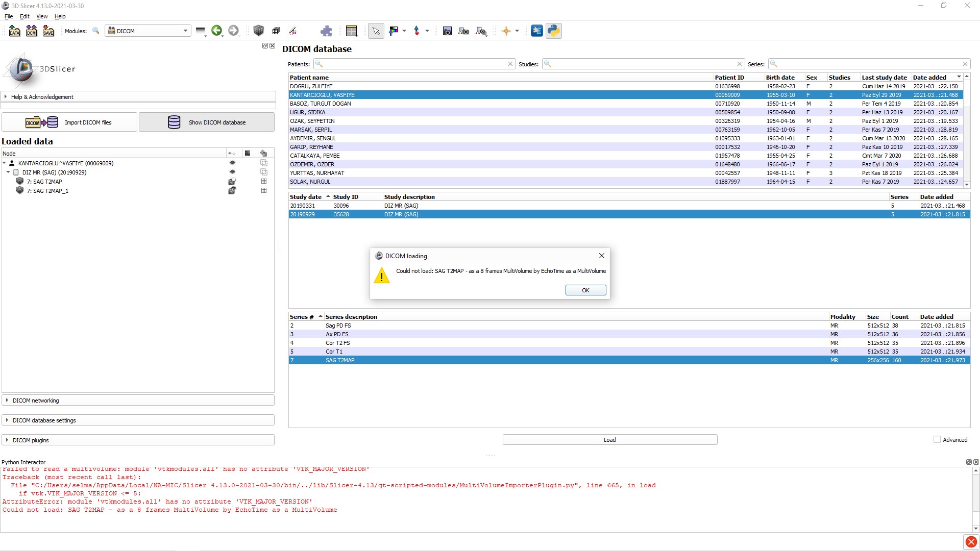
Task: Toggle visibility of 7: SAG T2MAP_1 node
Action: (x=232, y=191)
